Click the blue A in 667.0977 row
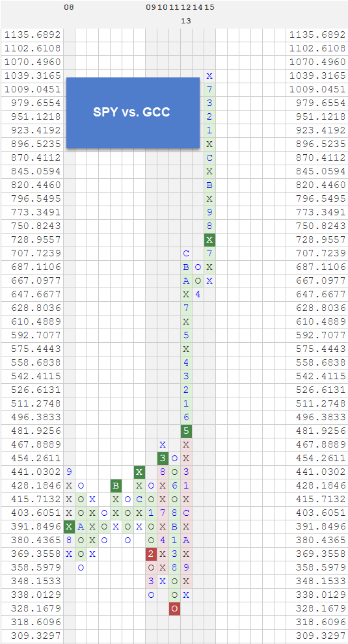This screenshot has height=644, width=348. [x=186, y=280]
